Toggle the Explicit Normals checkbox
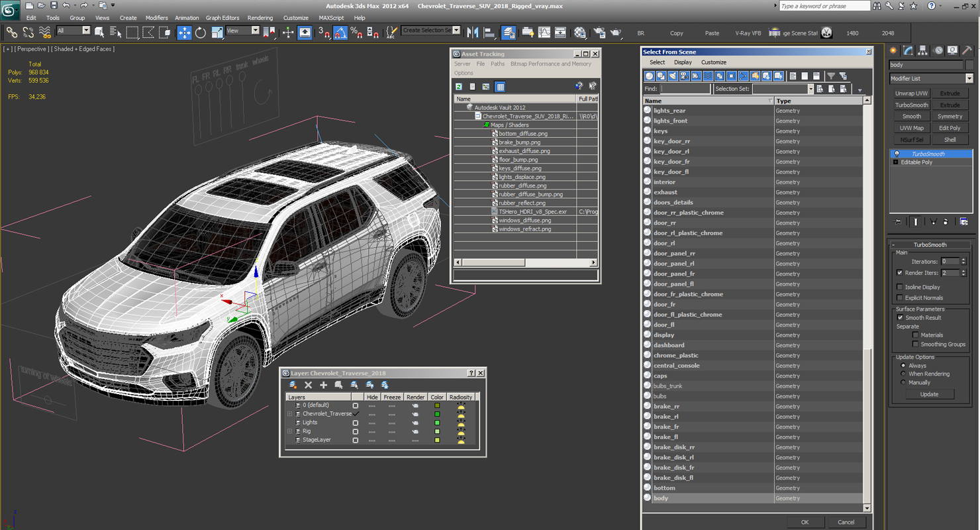Image resolution: width=980 pixels, height=530 pixels. click(x=899, y=297)
